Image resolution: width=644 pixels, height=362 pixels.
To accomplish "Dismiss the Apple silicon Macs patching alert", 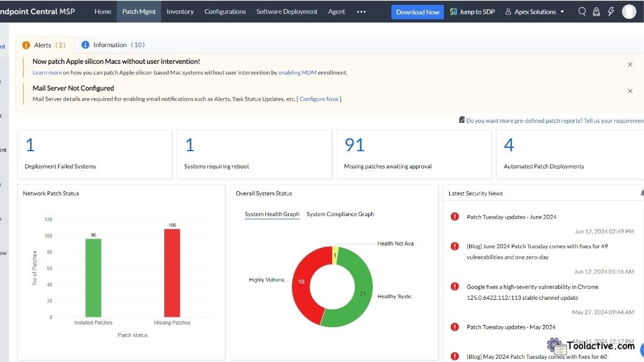I will tap(630, 64).
